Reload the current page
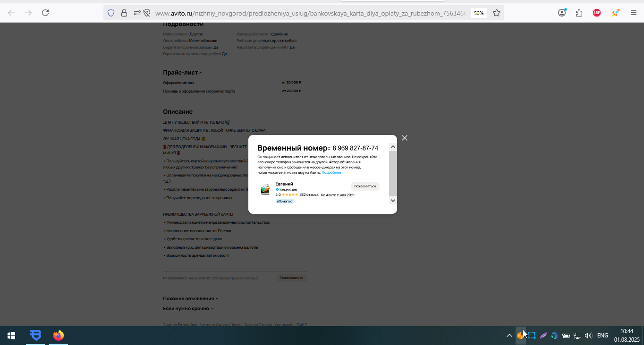 45,13
